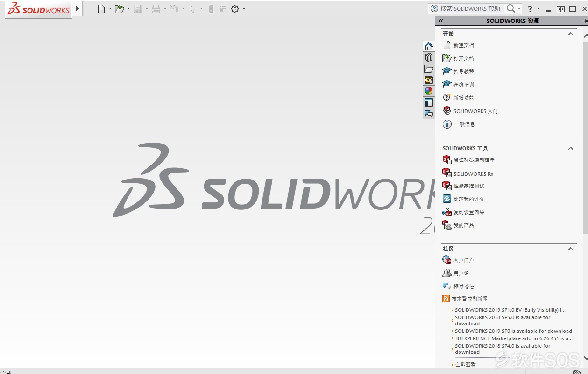
Task: Click the SOLIDWORKS logo in the title bar
Action: coord(39,9)
